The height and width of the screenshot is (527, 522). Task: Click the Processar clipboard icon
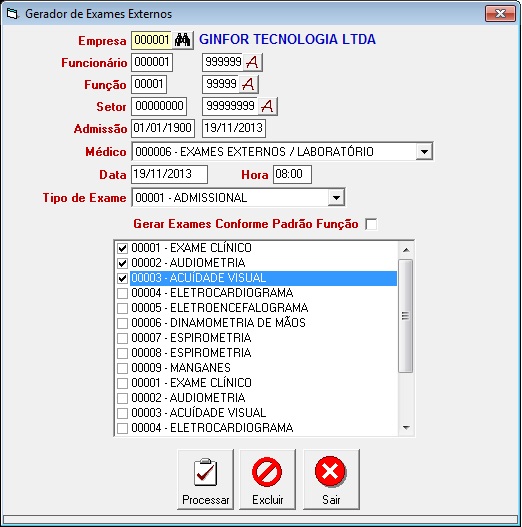click(205, 472)
